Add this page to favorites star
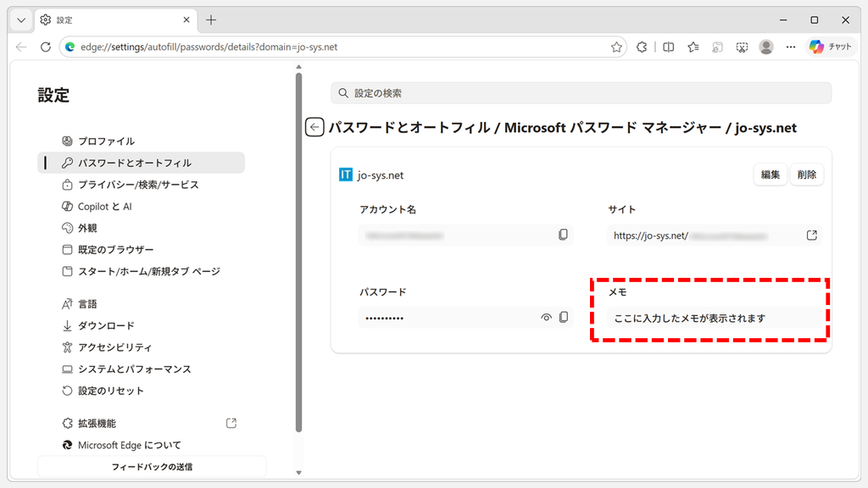The width and height of the screenshot is (868, 488). click(616, 47)
